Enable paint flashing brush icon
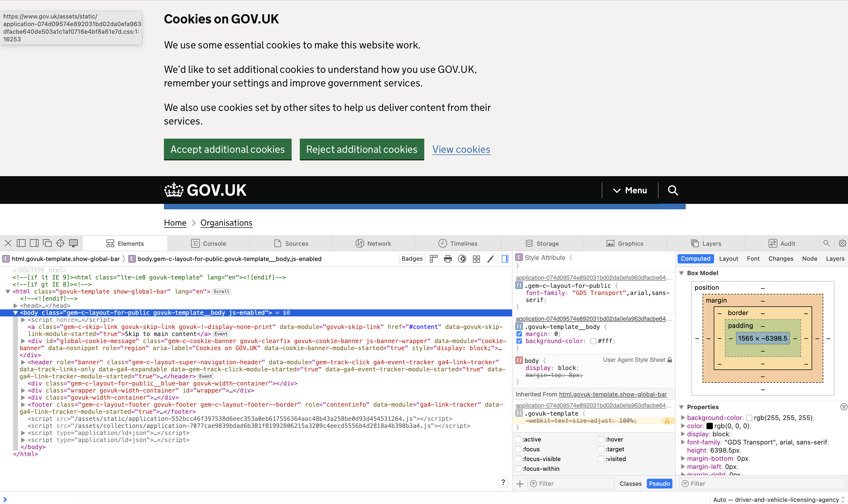Viewport: 848px width, 504px height. [x=491, y=259]
